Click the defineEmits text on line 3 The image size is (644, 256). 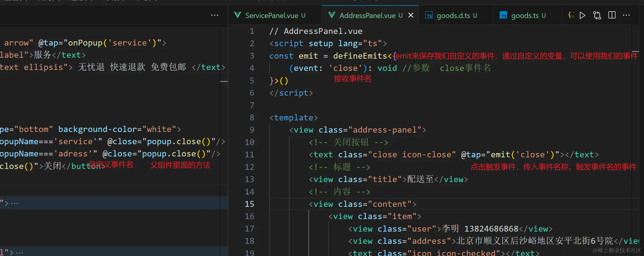pos(360,56)
